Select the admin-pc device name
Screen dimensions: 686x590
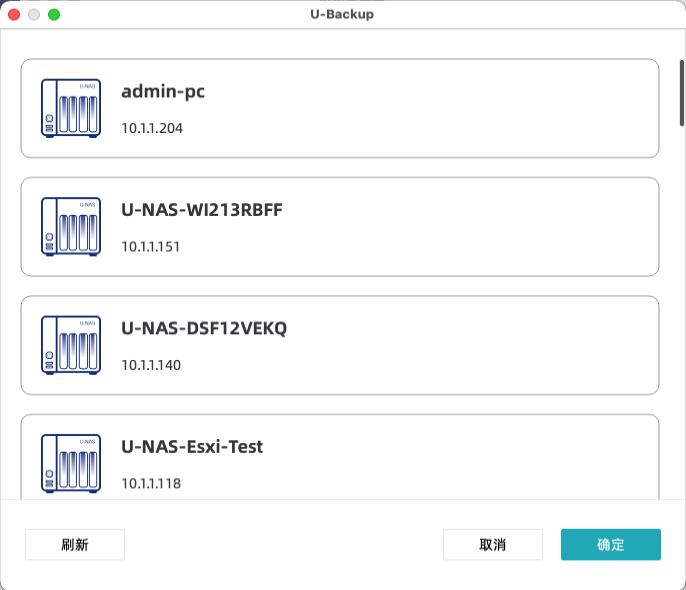tap(163, 92)
